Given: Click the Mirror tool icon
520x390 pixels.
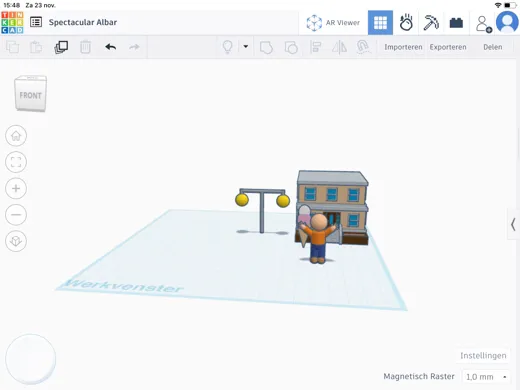Looking at the screenshot, I should coord(339,47).
